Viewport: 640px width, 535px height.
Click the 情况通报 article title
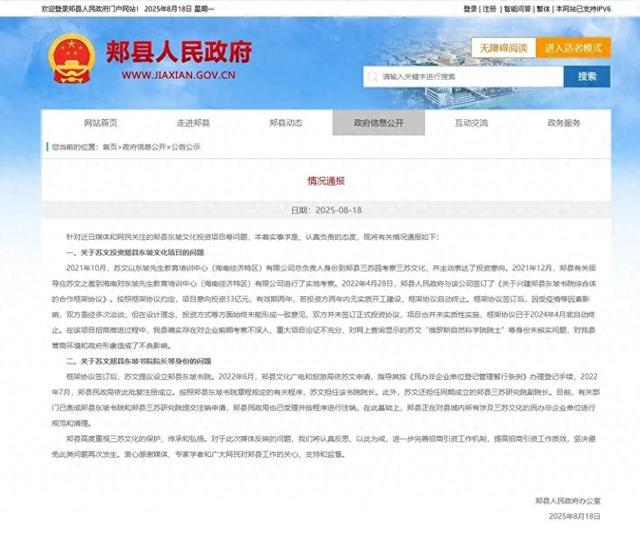pos(326,181)
